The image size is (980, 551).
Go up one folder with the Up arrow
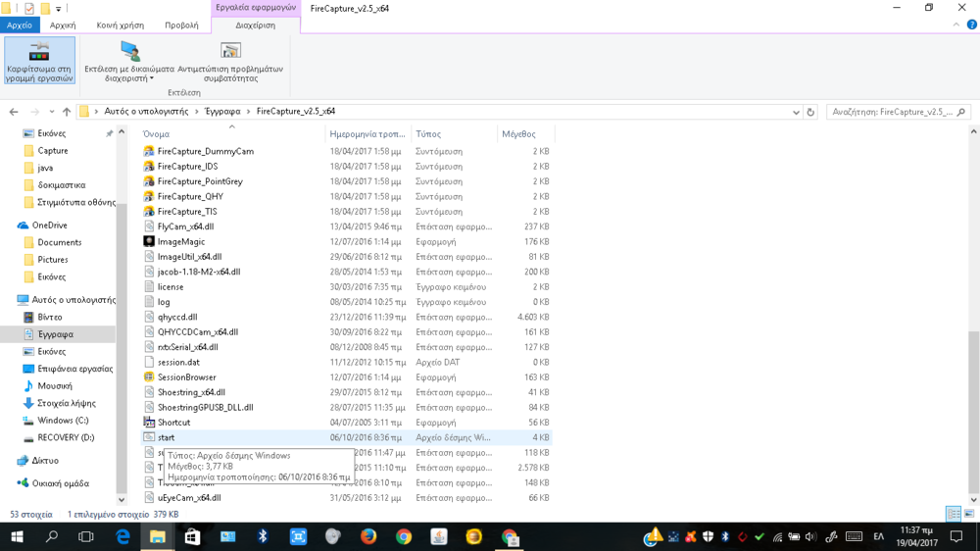pos(67,112)
